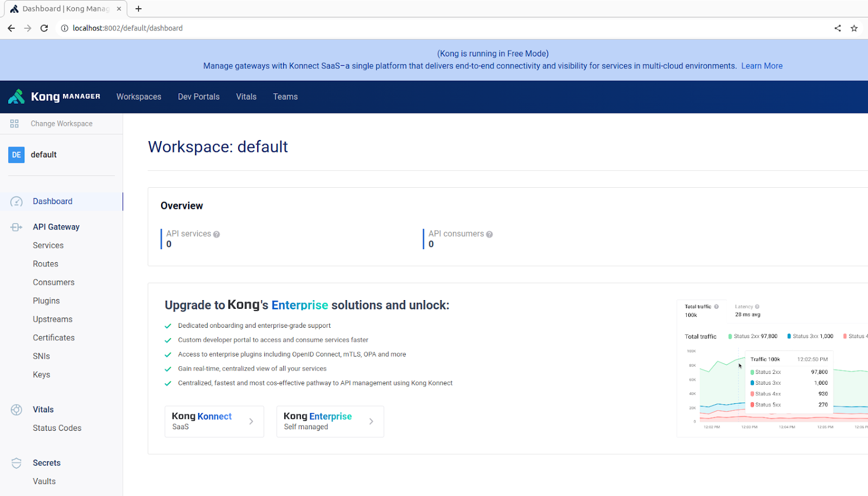Open SNIs in sidebar
The image size is (868, 496).
[41, 356]
